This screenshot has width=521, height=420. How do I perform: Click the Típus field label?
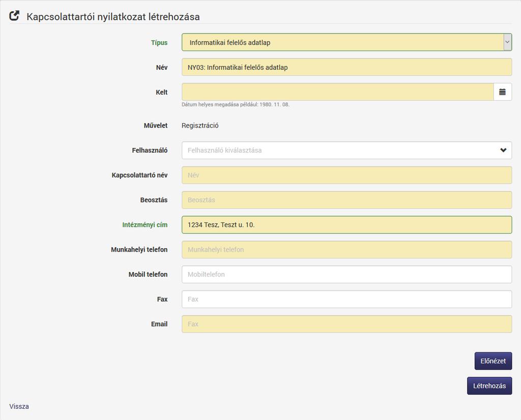159,43
